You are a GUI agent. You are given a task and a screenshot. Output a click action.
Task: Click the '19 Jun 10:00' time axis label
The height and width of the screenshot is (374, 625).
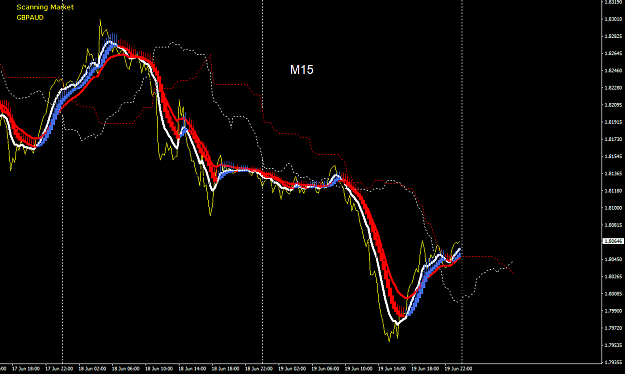359,369
